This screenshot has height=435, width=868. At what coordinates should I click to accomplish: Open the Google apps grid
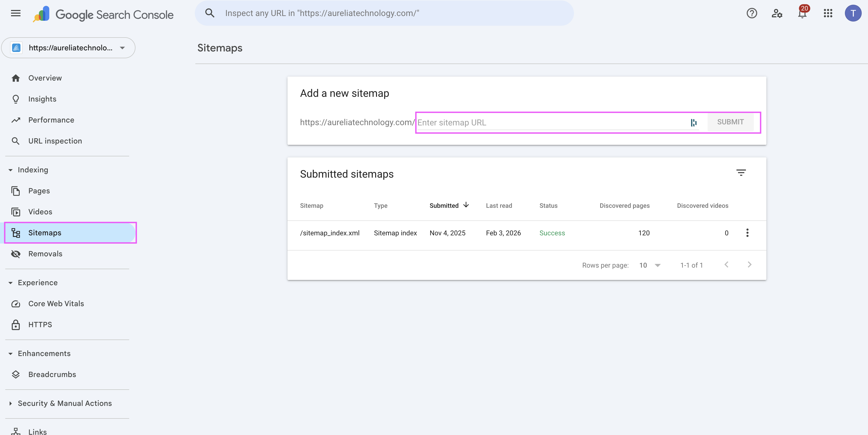(828, 13)
